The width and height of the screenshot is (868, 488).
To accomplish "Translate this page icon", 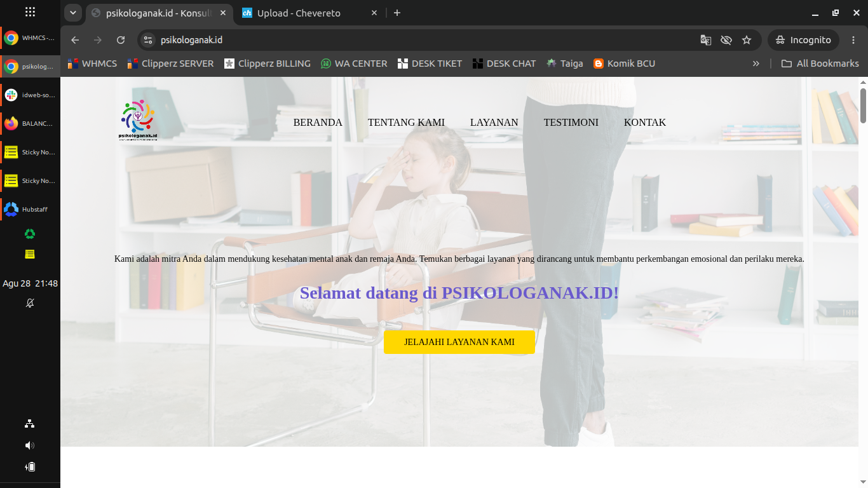I will (706, 40).
